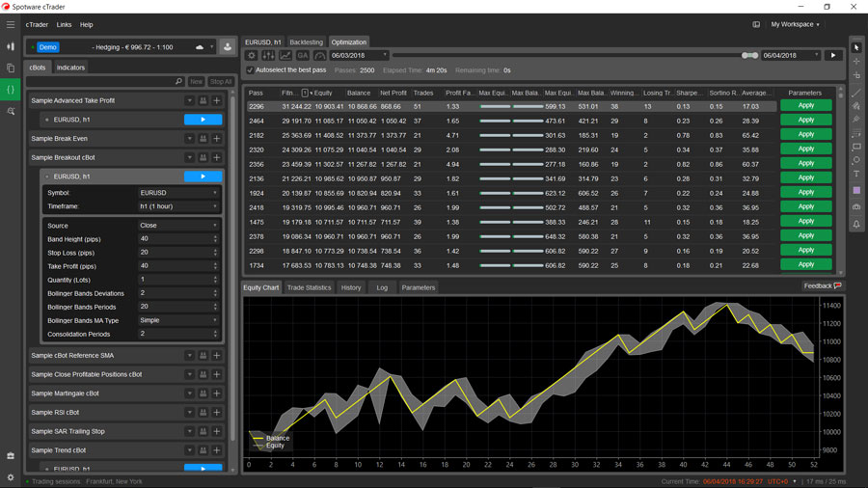
Task: Open settings gear at sidebar bottom
Action: click(11, 477)
